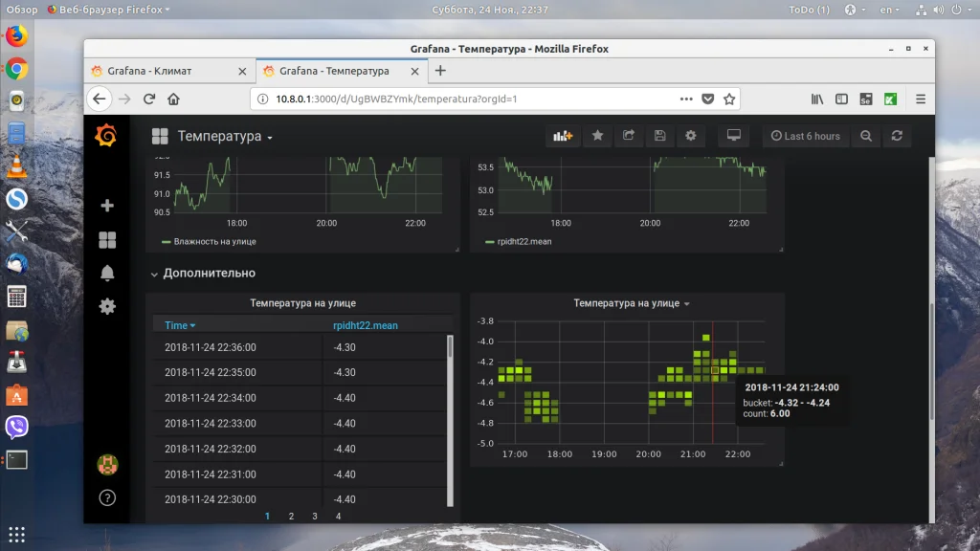Open Alerting bell in sidebar
Viewport: 980px width, 551px height.
tap(107, 274)
